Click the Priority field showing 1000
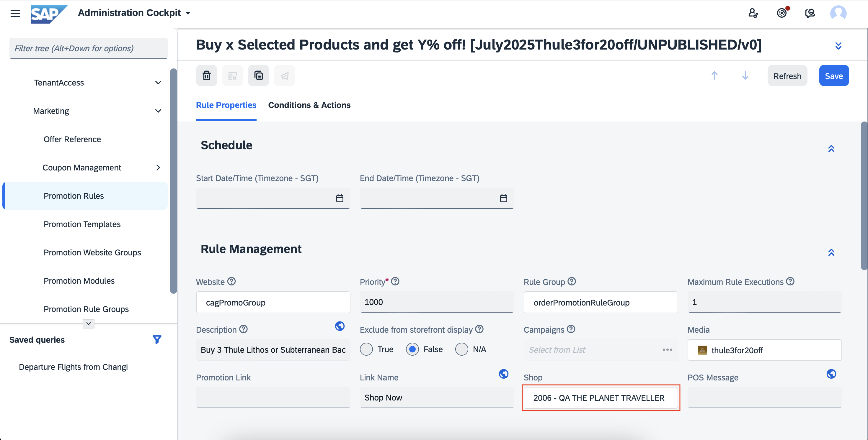The width and height of the screenshot is (868, 440). coord(437,302)
